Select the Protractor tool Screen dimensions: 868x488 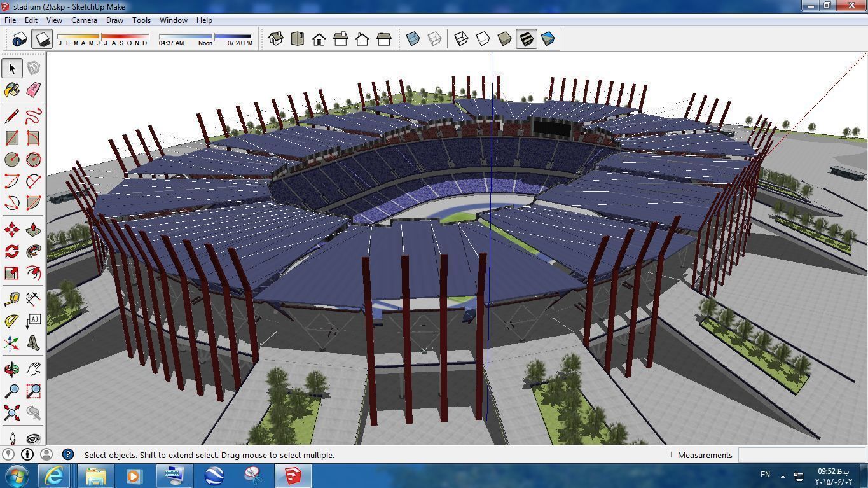click(x=11, y=321)
